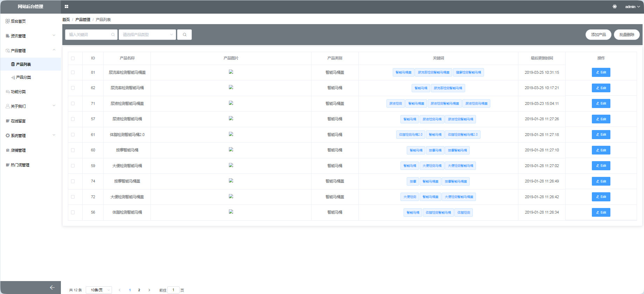This screenshot has height=294, width=644.
Task: Click the product image for ID 60
Action: coord(231,150)
